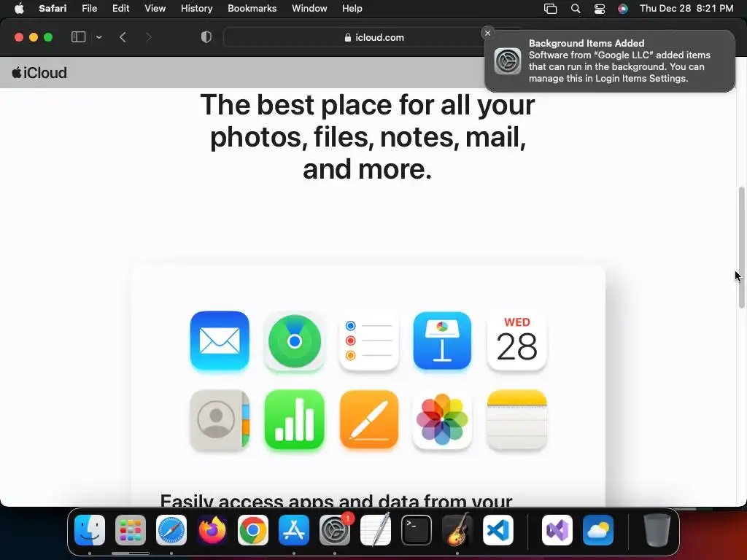Open the File menu
The height and width of the screenshot is (560, 747).
tap(90, 9)
